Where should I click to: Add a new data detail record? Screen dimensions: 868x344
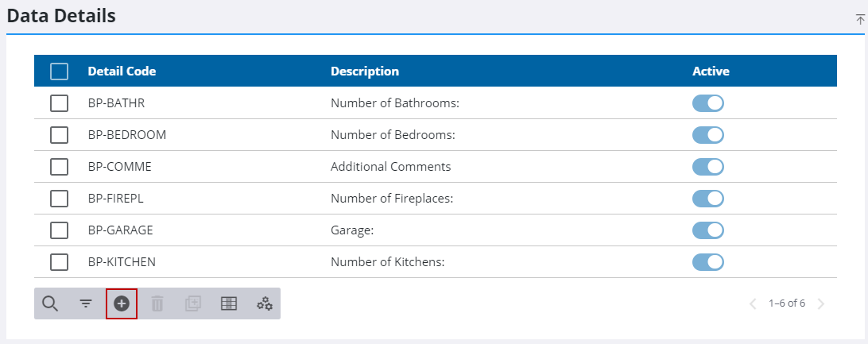point(122,303)
